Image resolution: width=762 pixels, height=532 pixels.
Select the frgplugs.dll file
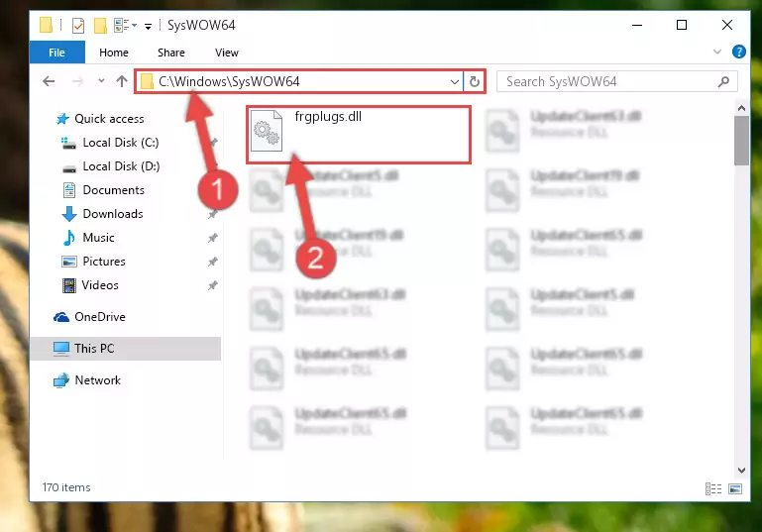(359, 135)
